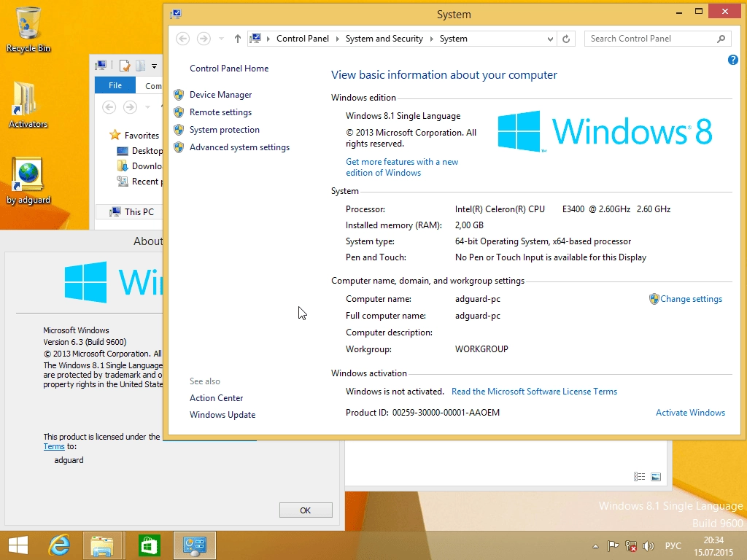Select Desktop in Explorer navigation pane
This screenshot has width=747, height=560.
pos(140,151)
